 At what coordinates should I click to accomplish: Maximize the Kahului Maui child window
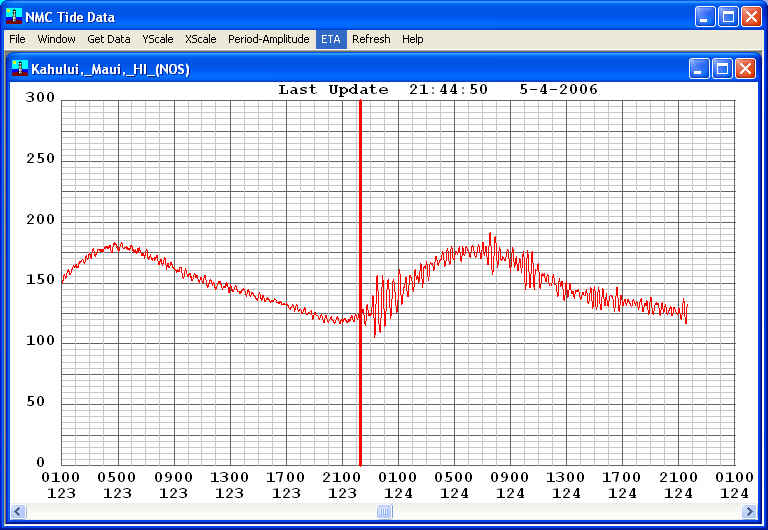click(722, 69)
